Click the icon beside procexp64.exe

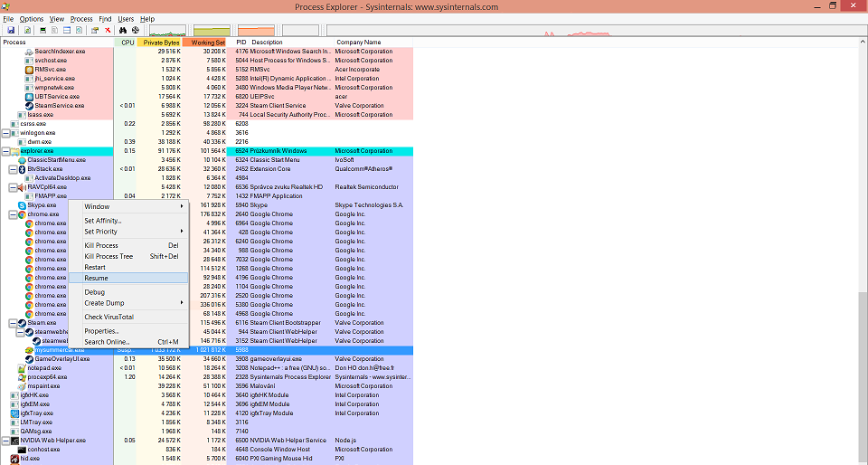point(22,377)
